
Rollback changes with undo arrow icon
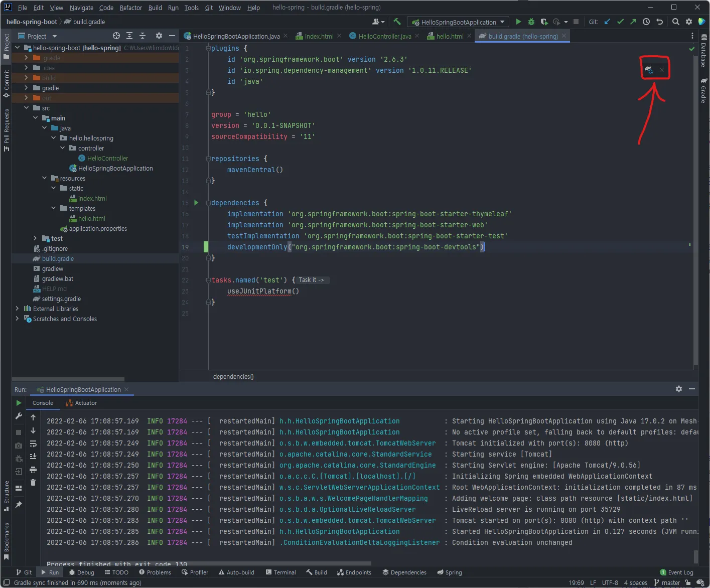660,22
